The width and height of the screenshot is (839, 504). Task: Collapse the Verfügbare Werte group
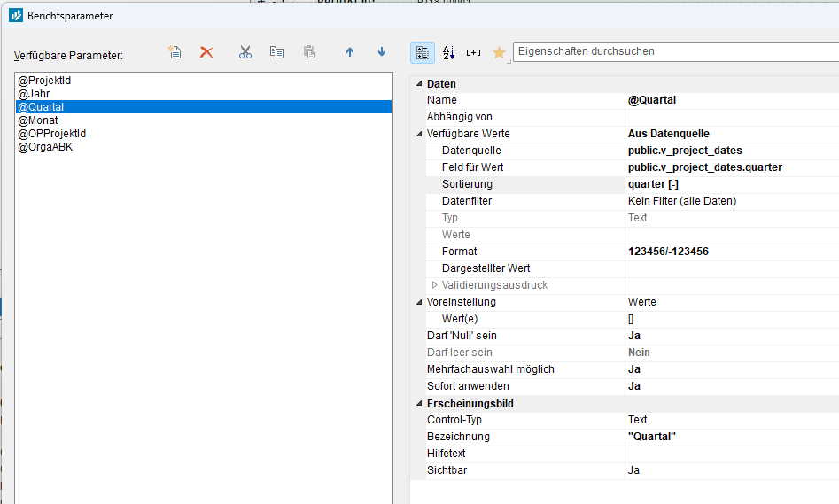pos(419,134)
